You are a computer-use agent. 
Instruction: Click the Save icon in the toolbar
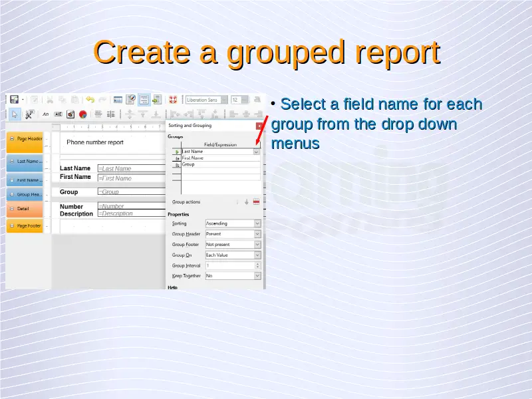(14, 99)
